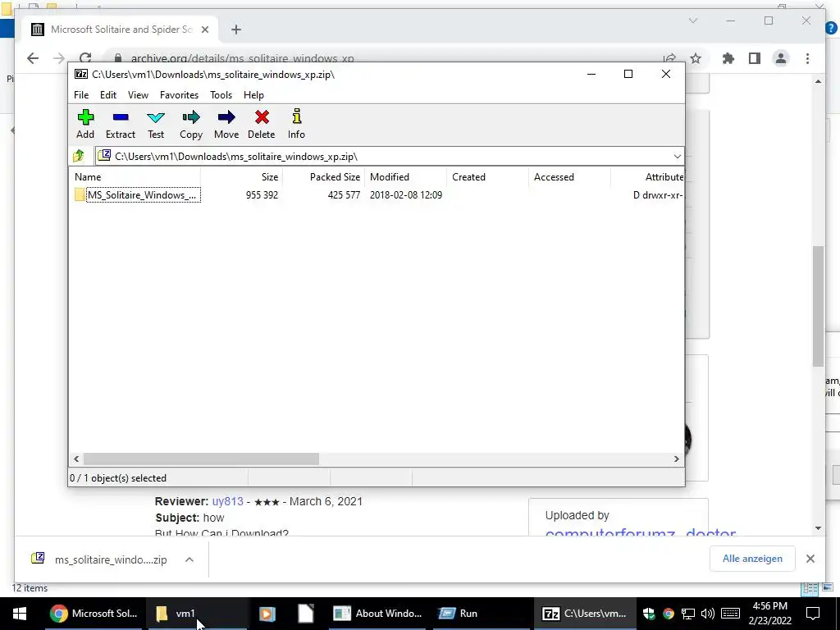Open the media player taskbar icon
This screenshot has width=840, height=630.
click(267, 614)
